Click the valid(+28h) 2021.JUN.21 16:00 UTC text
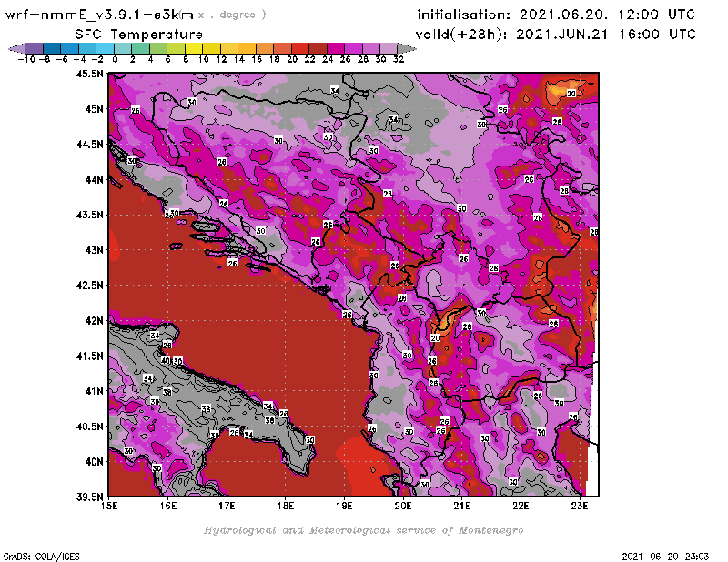The width and height of the screenshot is (728, 562). 555,34
